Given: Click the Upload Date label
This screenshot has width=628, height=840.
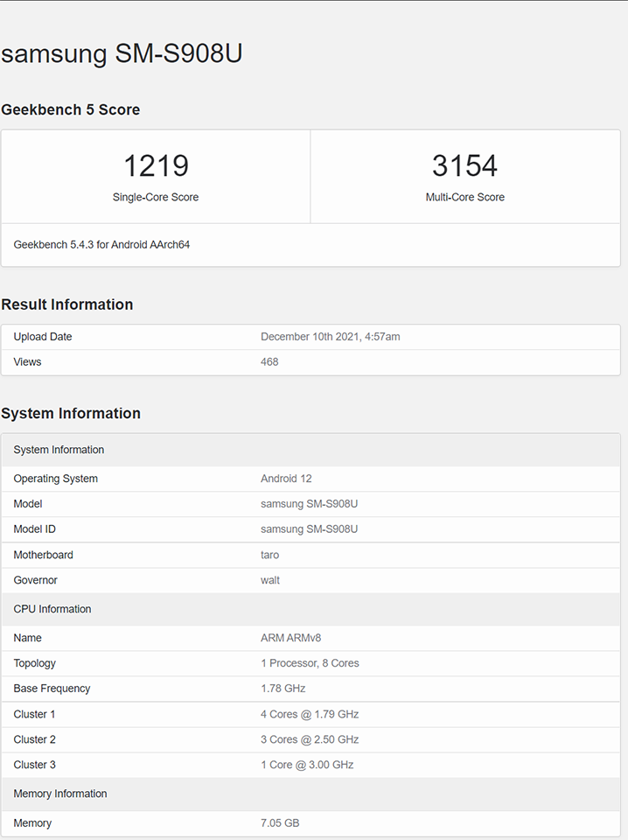Looking at the screenshot, I should (x=43, y=336).
